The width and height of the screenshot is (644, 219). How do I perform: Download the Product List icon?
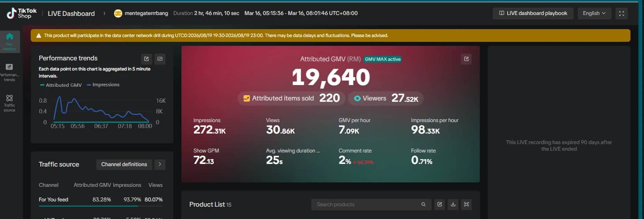(x=453, y=204)
